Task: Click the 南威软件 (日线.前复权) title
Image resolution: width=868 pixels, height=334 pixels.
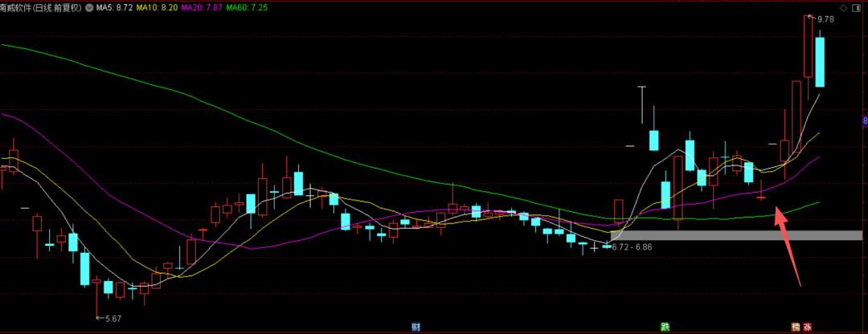Action: 42,8
